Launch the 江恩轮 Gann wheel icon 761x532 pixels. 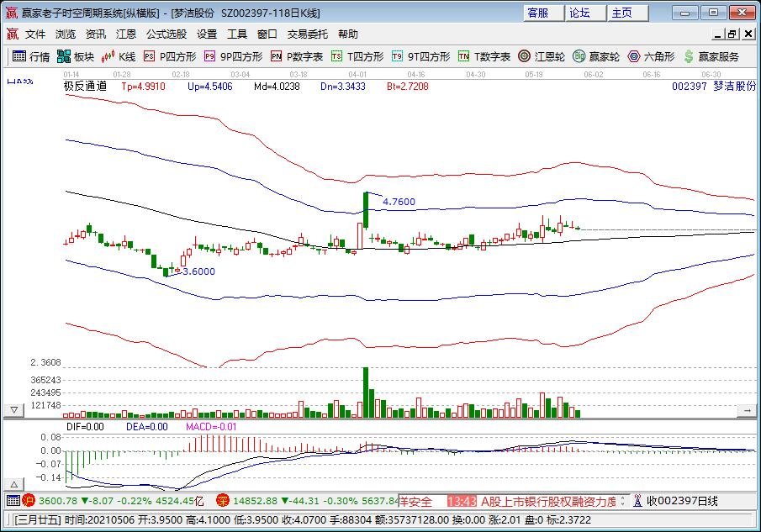coord(524,56)
